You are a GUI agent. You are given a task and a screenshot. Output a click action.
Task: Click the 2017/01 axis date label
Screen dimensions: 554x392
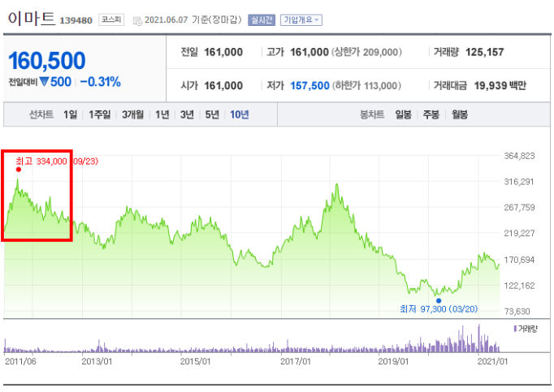tap(296, 362)
